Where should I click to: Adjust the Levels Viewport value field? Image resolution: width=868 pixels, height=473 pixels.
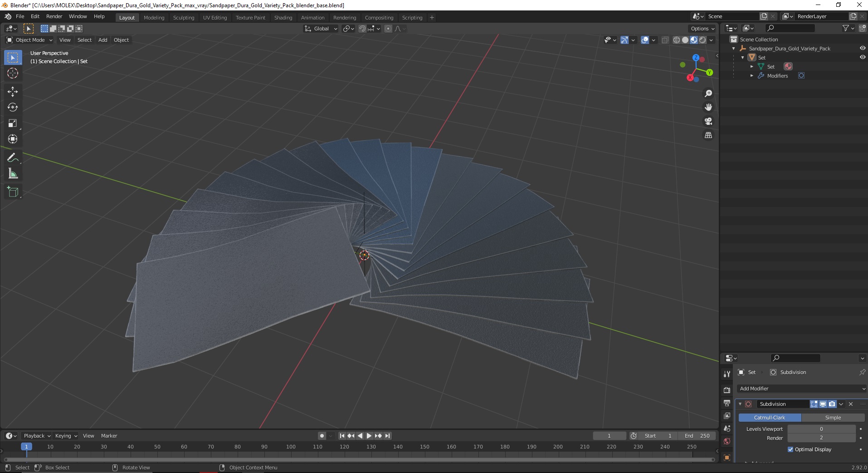pos(821,429)
